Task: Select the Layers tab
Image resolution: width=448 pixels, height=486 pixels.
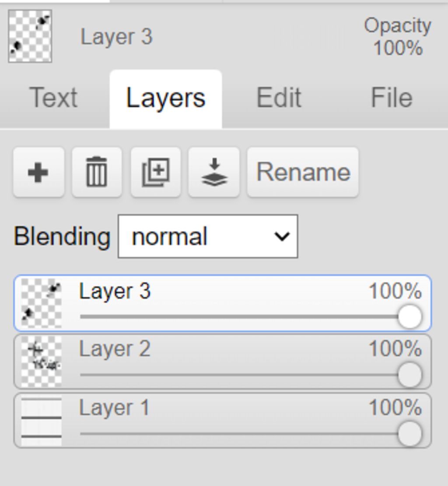Action: pos(165,98)
